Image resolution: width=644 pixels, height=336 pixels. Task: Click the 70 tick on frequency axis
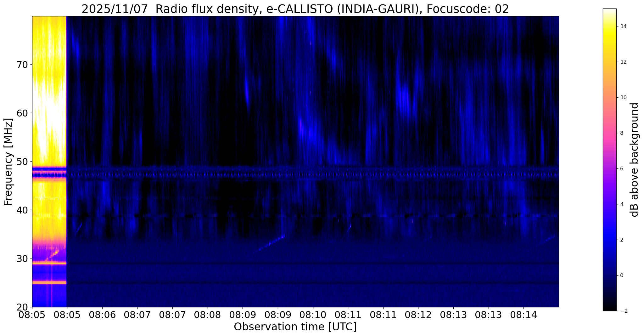click(x=22, y=65)
